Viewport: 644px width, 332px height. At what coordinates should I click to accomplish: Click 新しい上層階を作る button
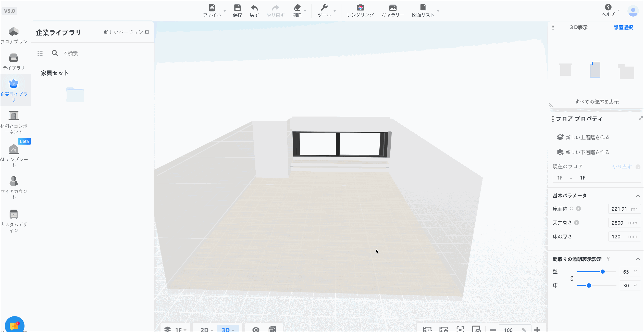(583, 137)
